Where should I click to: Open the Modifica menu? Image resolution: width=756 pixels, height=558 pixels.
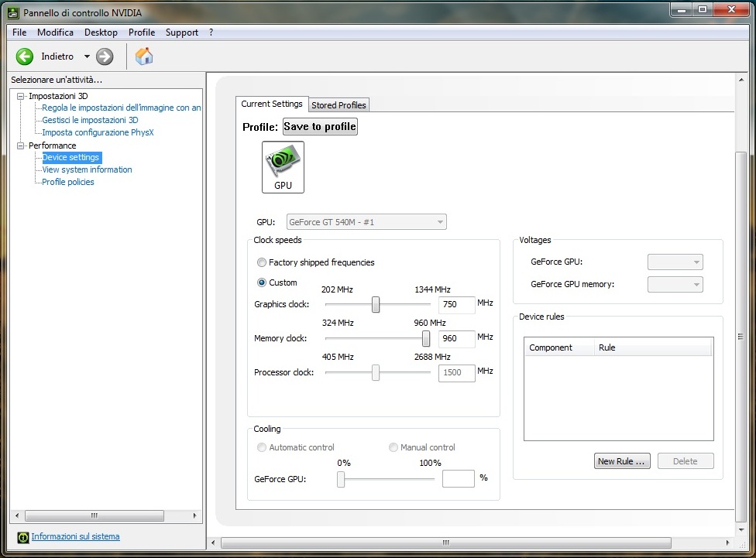coord(56,33)
